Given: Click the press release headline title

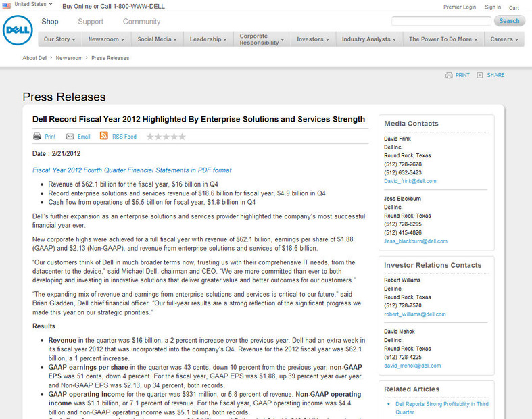Looking at the screenshot, I should click(x=199, y=120).
